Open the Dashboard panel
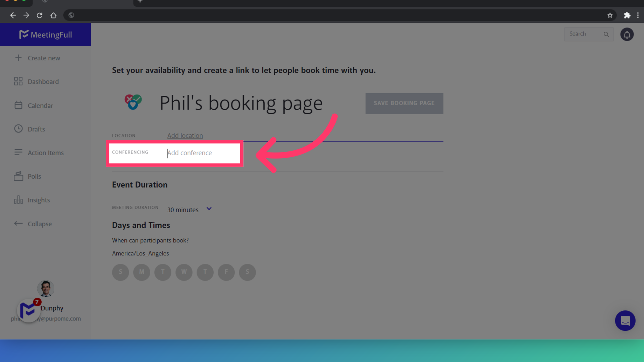Viewport: 644px width, 362px height. coord(43,81)
